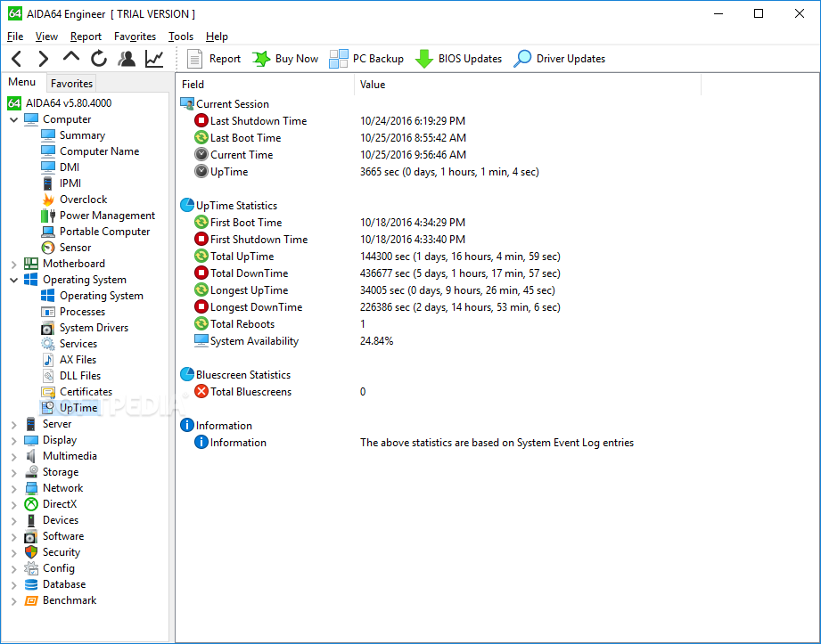This screenshot has height=644, width=821.
Task: Open the Report menu
Action: [86, 37]
